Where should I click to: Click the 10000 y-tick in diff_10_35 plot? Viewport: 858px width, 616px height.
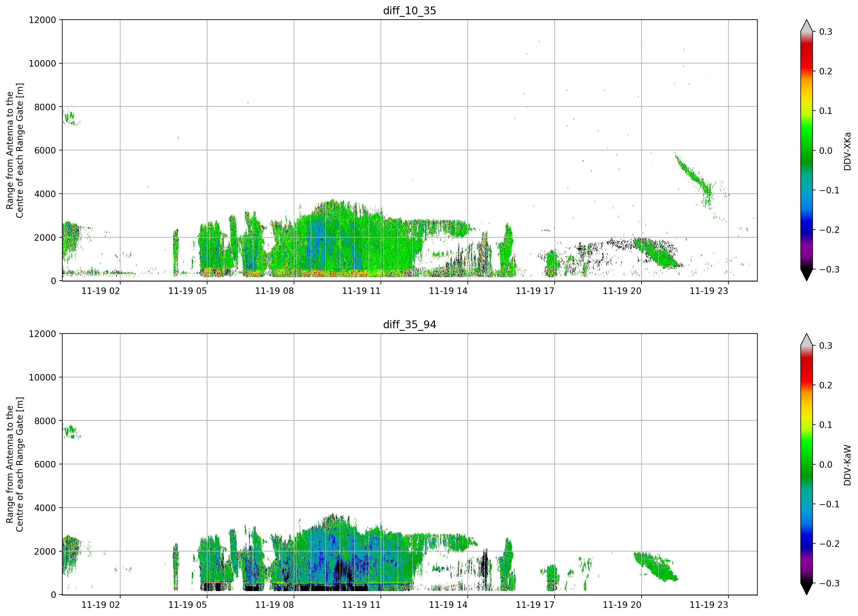click(42, 63)
